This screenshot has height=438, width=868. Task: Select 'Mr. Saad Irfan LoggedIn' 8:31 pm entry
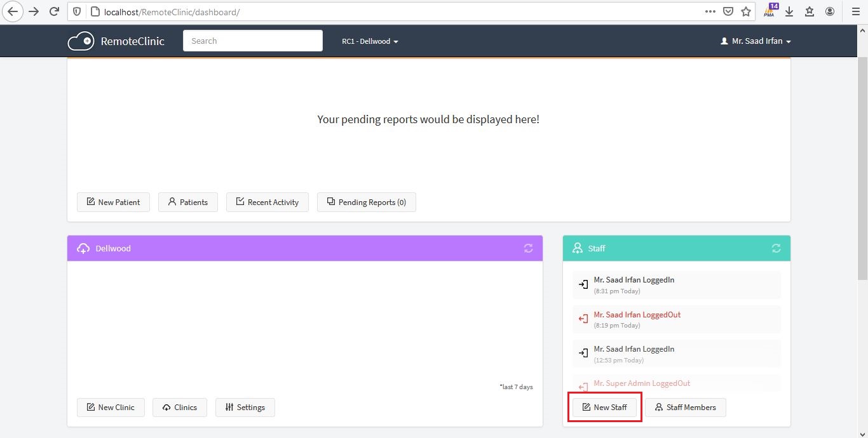click(x=676, y=285)
